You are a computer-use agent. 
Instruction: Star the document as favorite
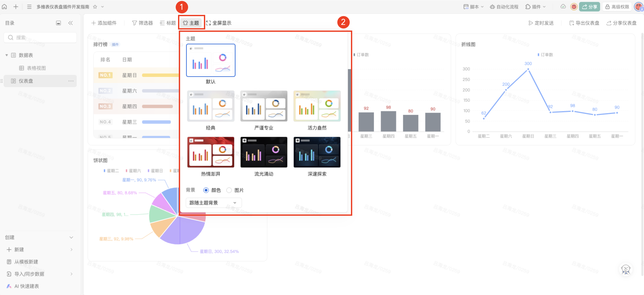click(95, 7)
